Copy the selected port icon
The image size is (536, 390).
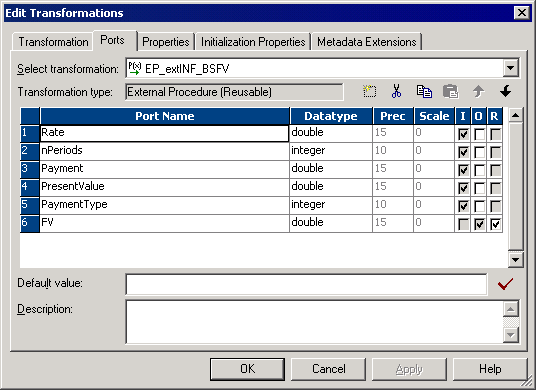click(424, 92)
